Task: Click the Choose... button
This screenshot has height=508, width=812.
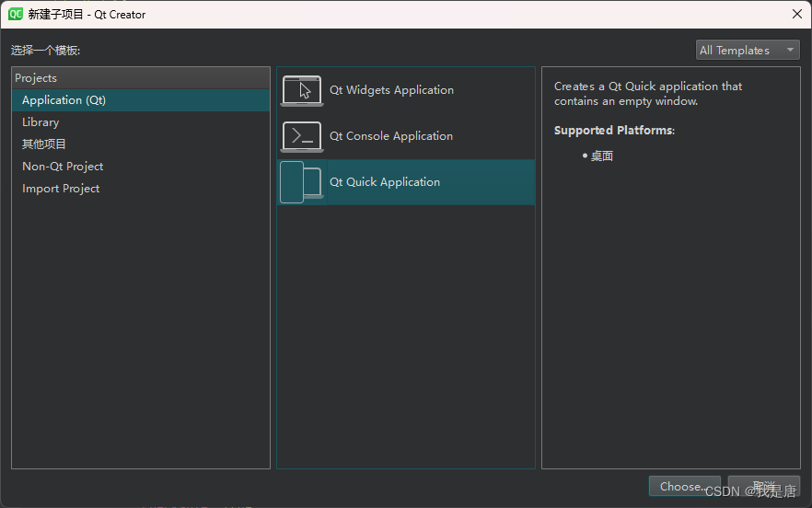Action: click(x=685, y=486)
